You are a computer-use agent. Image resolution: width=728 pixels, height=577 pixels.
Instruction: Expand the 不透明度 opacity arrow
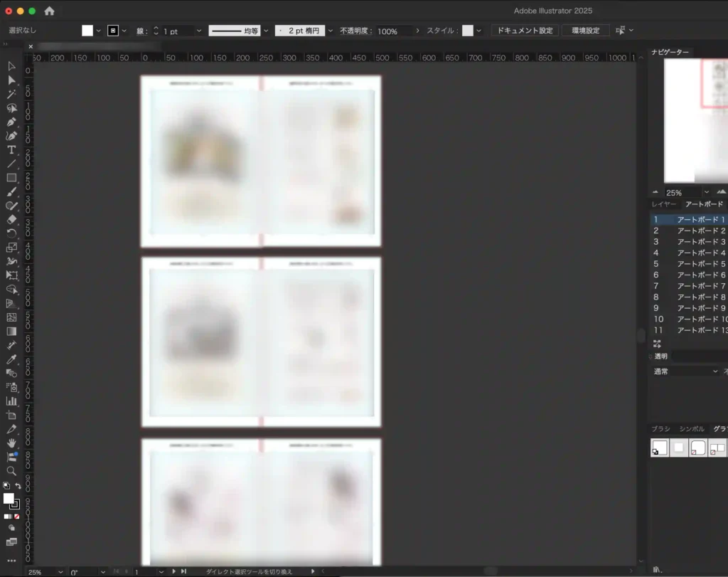[417, 31]
